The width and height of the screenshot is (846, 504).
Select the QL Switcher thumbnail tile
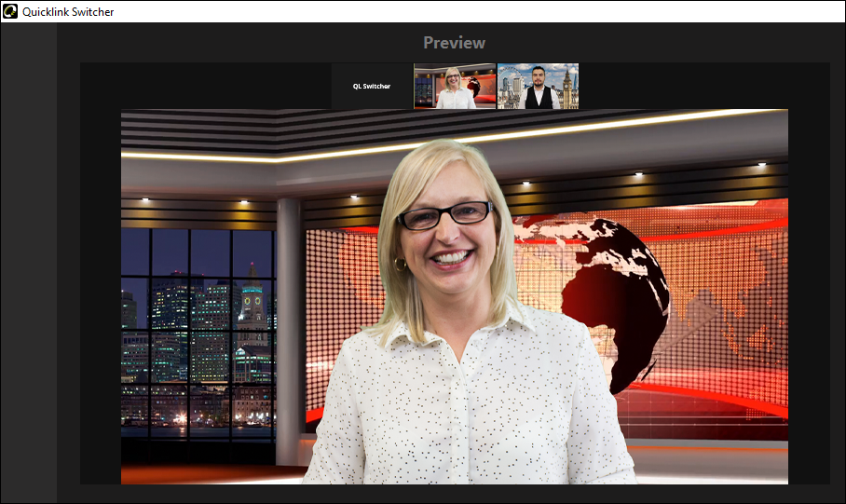[x=372, y=86]
